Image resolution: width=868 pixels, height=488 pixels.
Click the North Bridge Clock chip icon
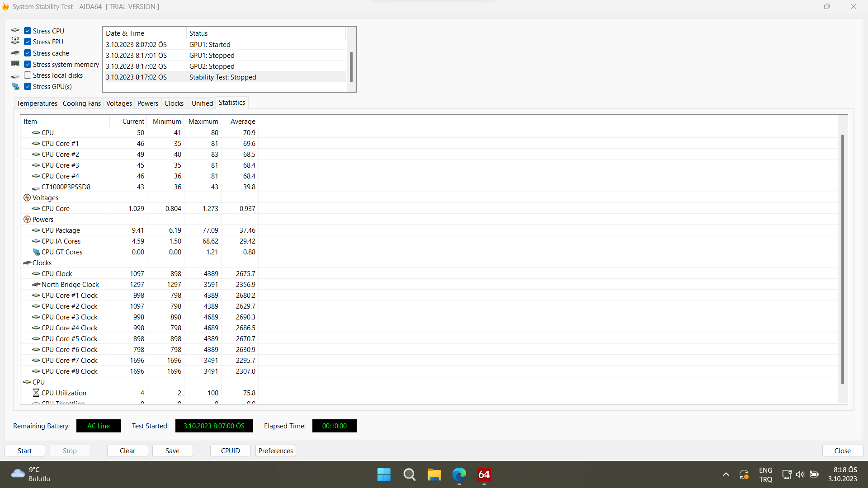point(36,284)
